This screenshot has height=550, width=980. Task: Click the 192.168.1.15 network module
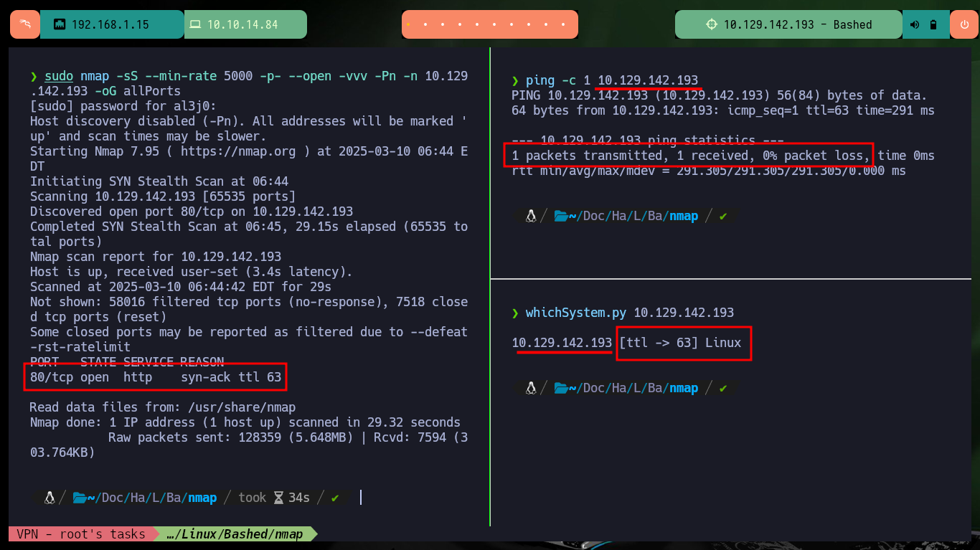112,24
